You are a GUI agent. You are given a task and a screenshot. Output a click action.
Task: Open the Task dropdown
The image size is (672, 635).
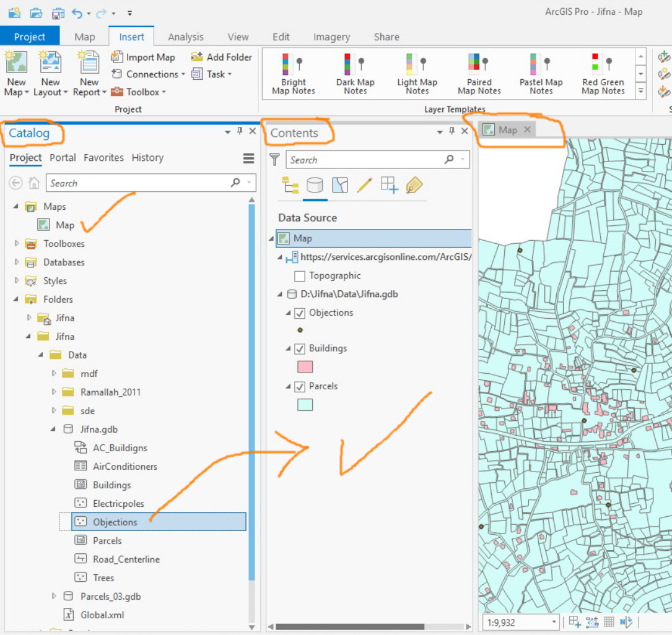click(230, 74)
